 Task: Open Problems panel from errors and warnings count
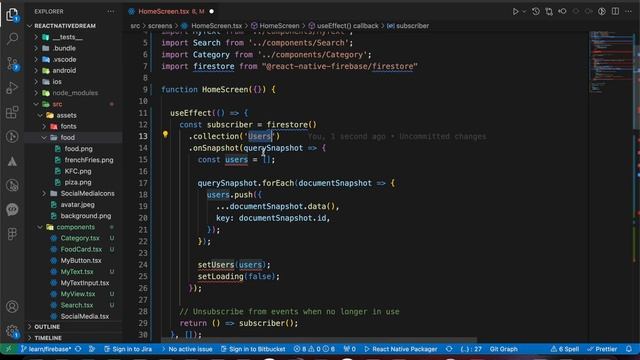pos(314,349)
